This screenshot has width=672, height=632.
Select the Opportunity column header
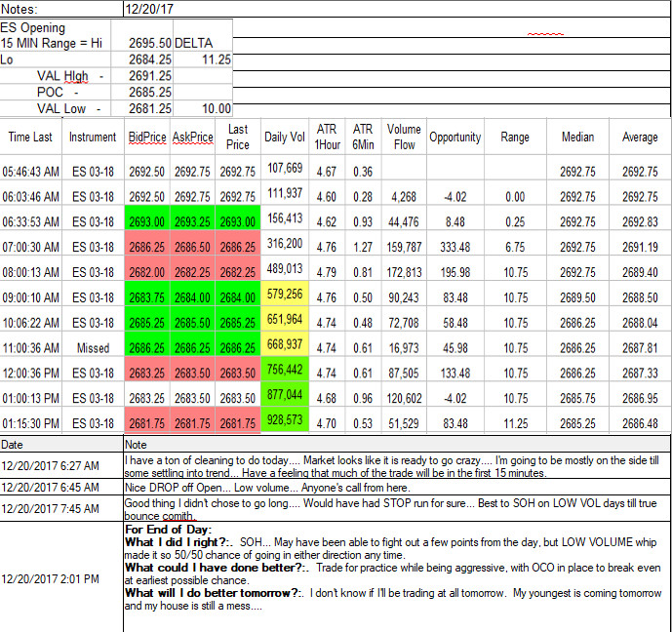[x=455, y=137]
